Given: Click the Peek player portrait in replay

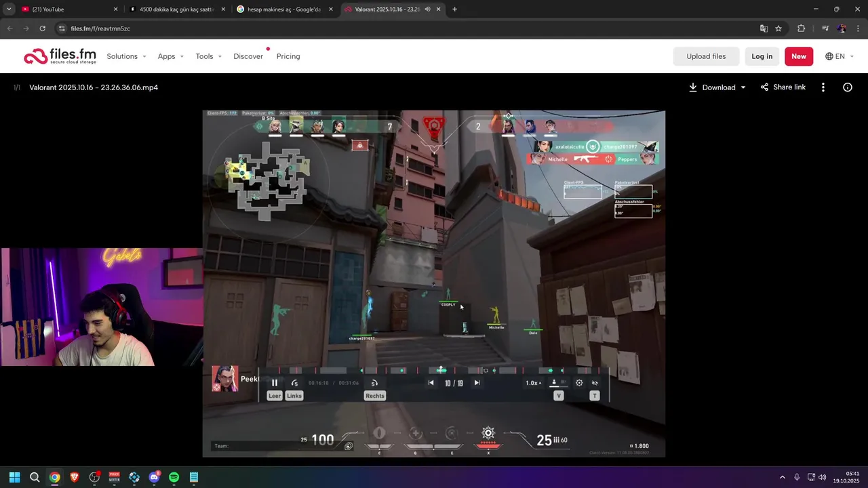Looking at the screenshot, I should point(225,379).
